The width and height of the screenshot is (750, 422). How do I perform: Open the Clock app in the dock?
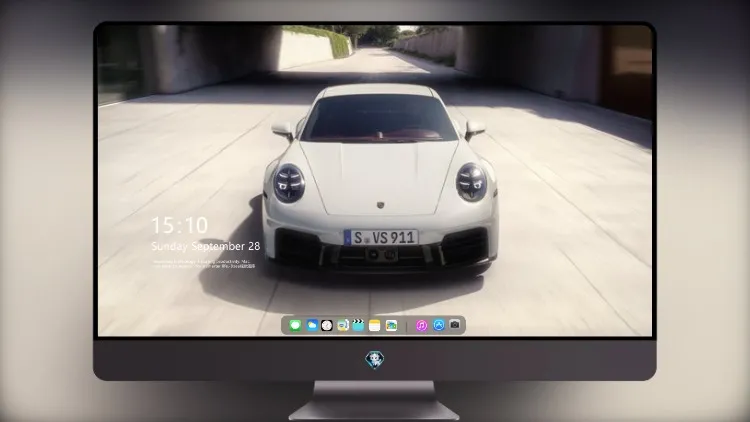click(x=327, y=325)
